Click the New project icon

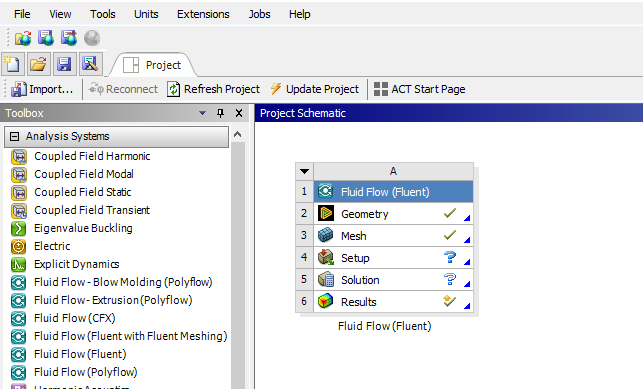coord(13,64)
